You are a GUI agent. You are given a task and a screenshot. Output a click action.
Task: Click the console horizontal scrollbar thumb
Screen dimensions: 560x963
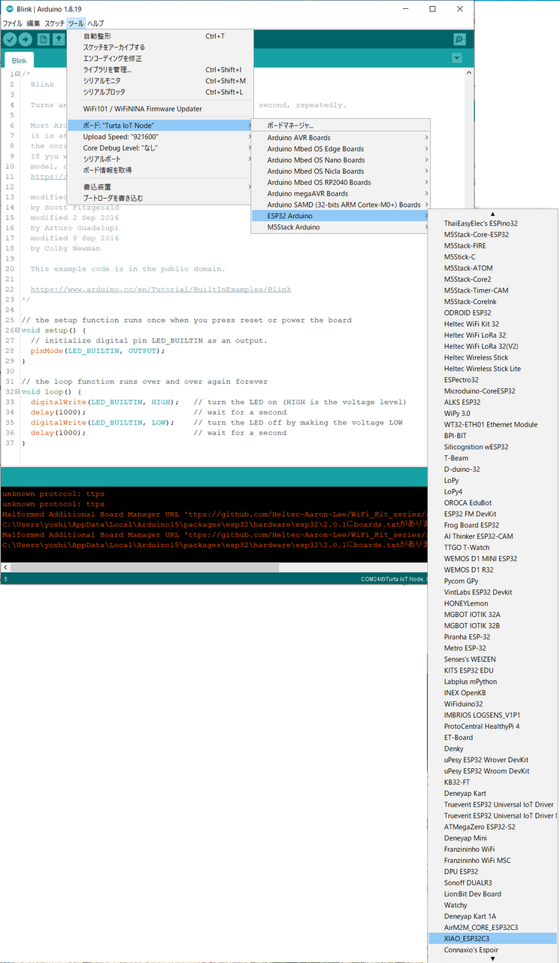point(143,567)
